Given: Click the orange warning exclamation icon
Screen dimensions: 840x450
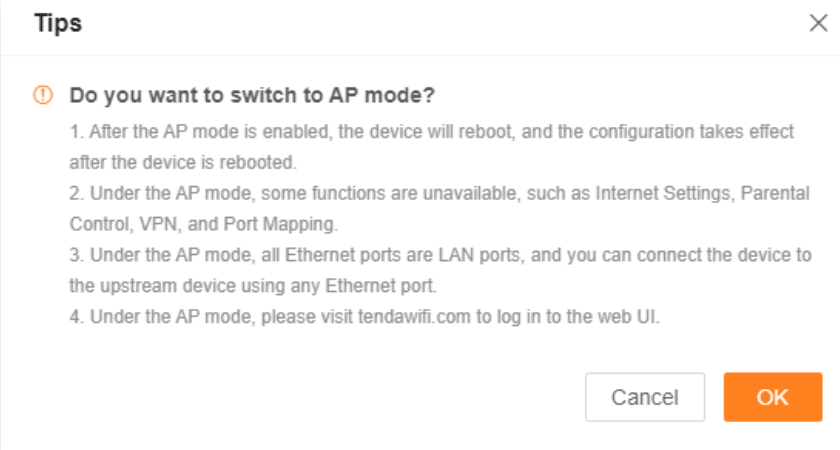Looking at the screenshot, I should tap(42, 96).
